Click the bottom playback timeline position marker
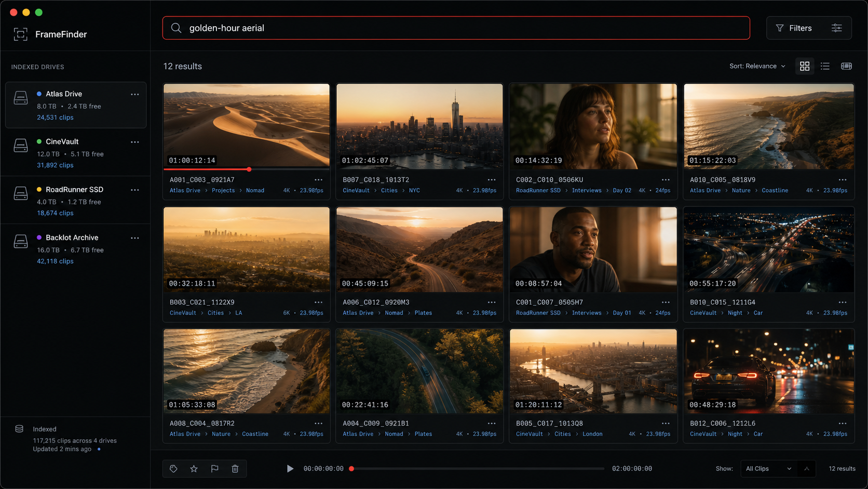Screen dimensions: 868x489 click(x=351, y=469)
